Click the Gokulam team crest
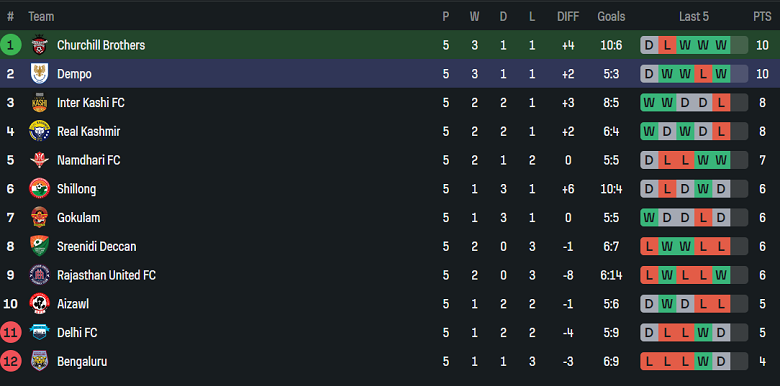The height and width of the screenshot is (386, 780). coord(39,217)
